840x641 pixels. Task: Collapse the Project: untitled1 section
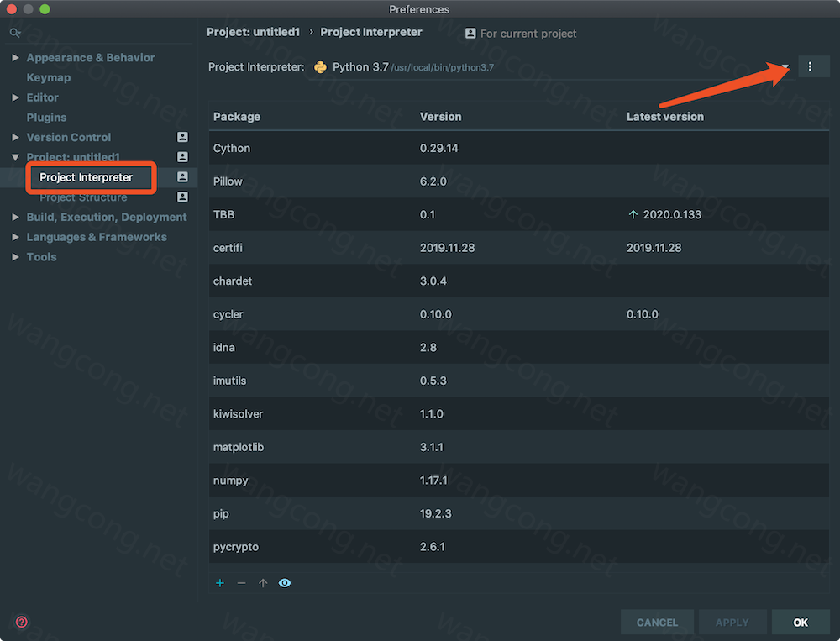(x=15, y=157)
